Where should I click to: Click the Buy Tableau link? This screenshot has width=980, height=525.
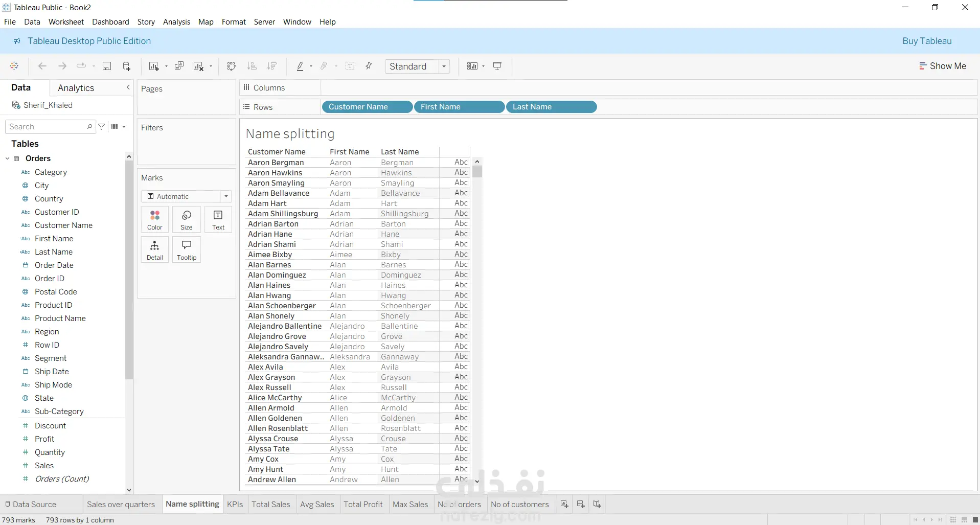(x=927, y=41)
